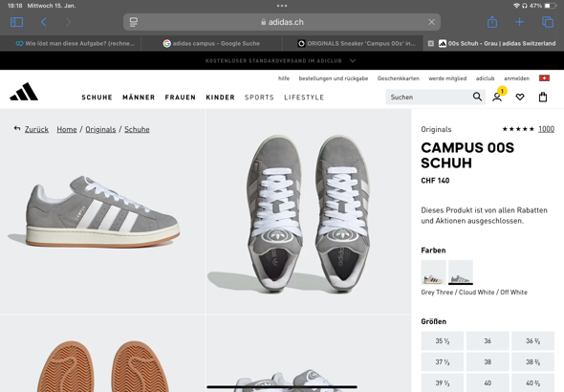Select the Swiss flag country selector
This screenshot has height=392, width=564.
[x=544, y=78]
